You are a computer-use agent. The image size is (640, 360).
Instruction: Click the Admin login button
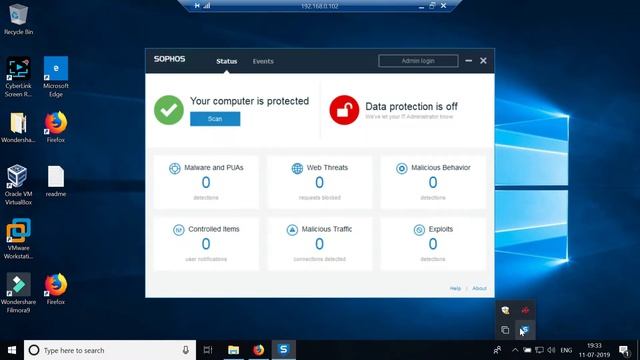[418, 61]
